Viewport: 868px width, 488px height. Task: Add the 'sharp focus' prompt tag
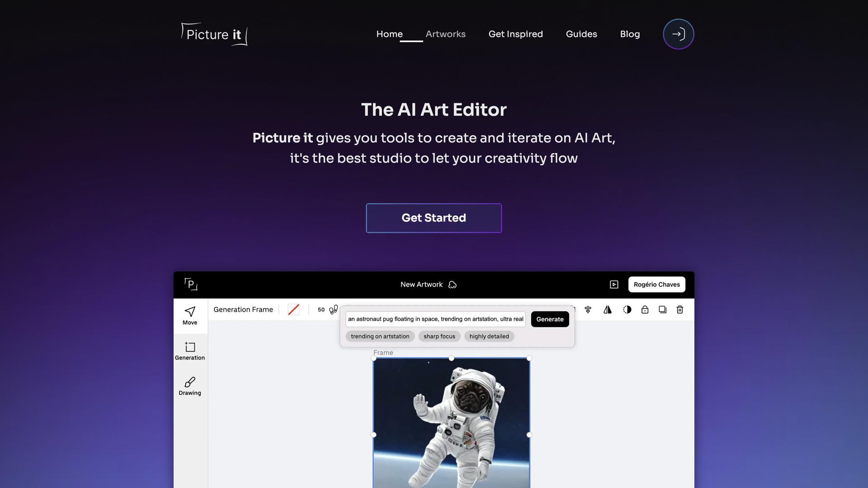click(439, 336)
